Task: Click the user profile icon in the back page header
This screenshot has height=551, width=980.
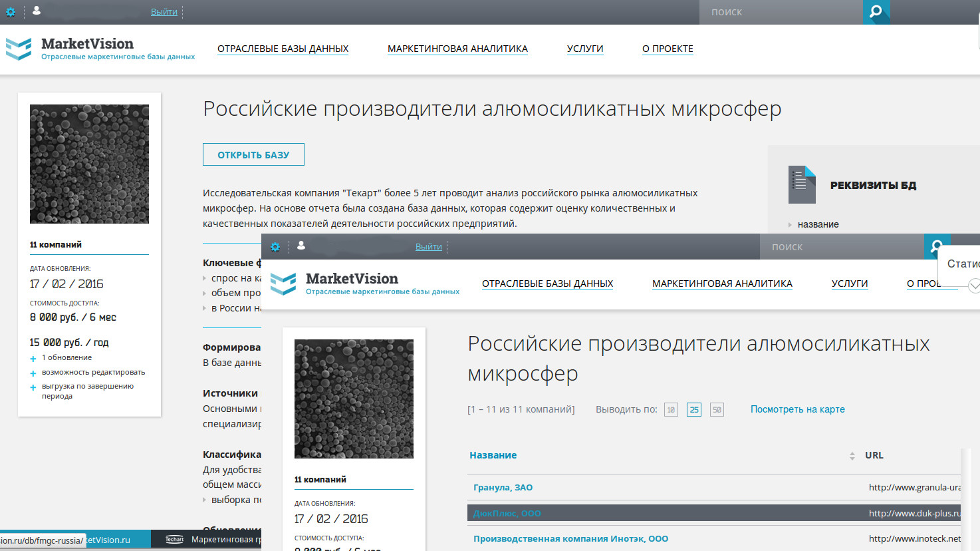Action: [37, 11]
